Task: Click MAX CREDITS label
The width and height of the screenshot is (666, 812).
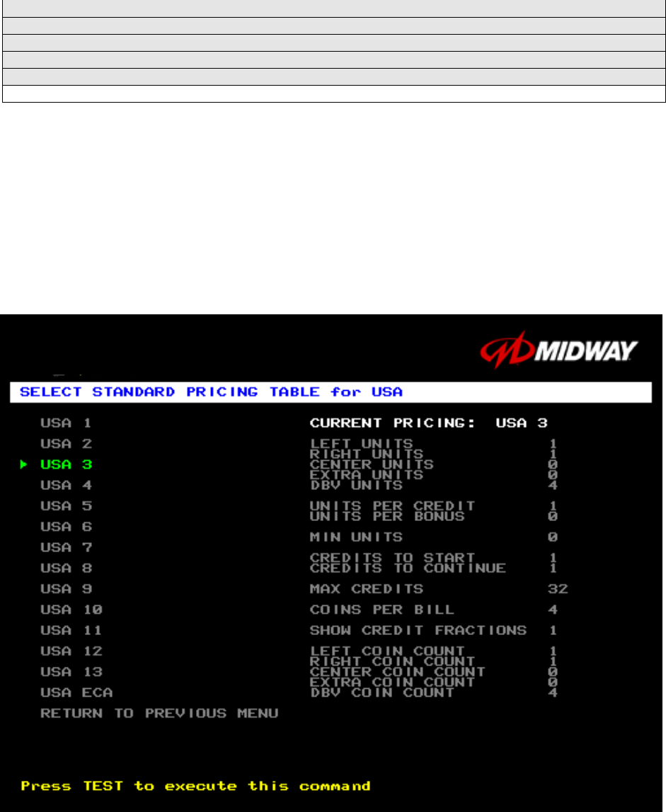Action: coord(367,589)
